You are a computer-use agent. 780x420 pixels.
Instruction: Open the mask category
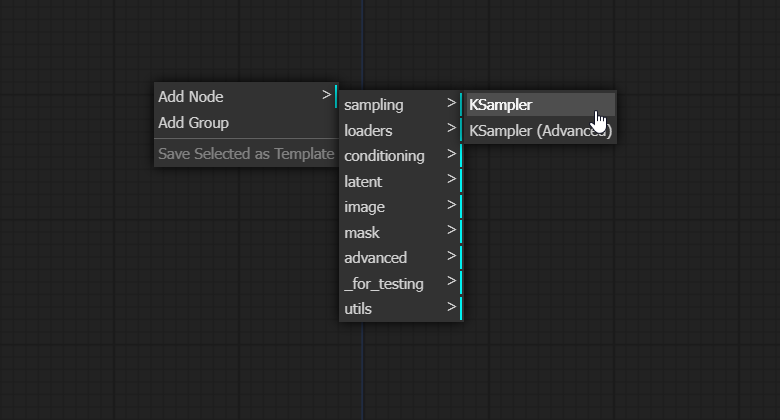(401, 233)
